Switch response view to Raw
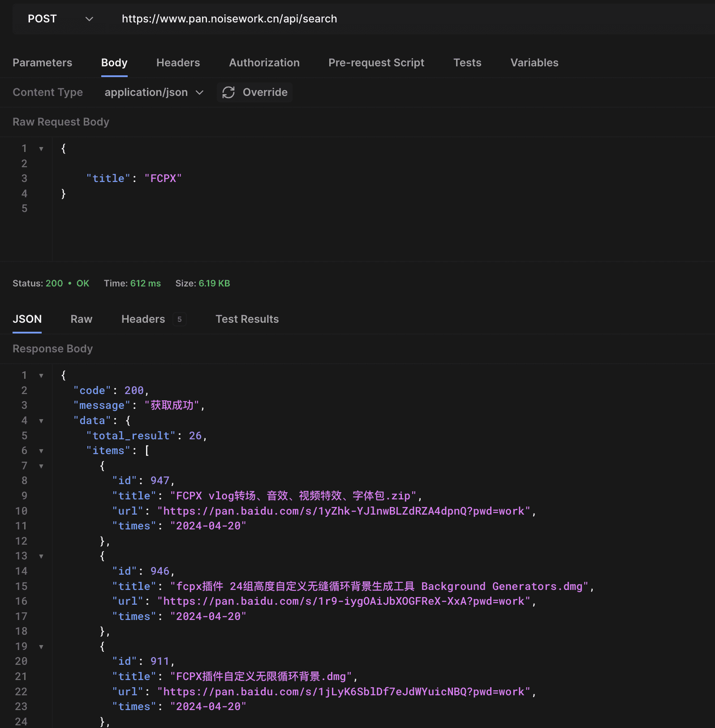 coord(81,319)
